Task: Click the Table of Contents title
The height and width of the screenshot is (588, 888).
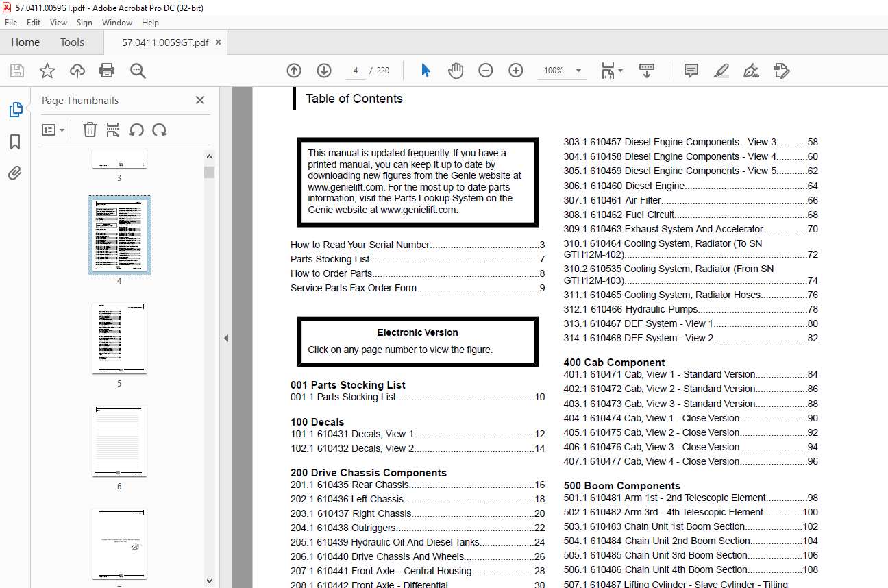Action: (354, 99)
